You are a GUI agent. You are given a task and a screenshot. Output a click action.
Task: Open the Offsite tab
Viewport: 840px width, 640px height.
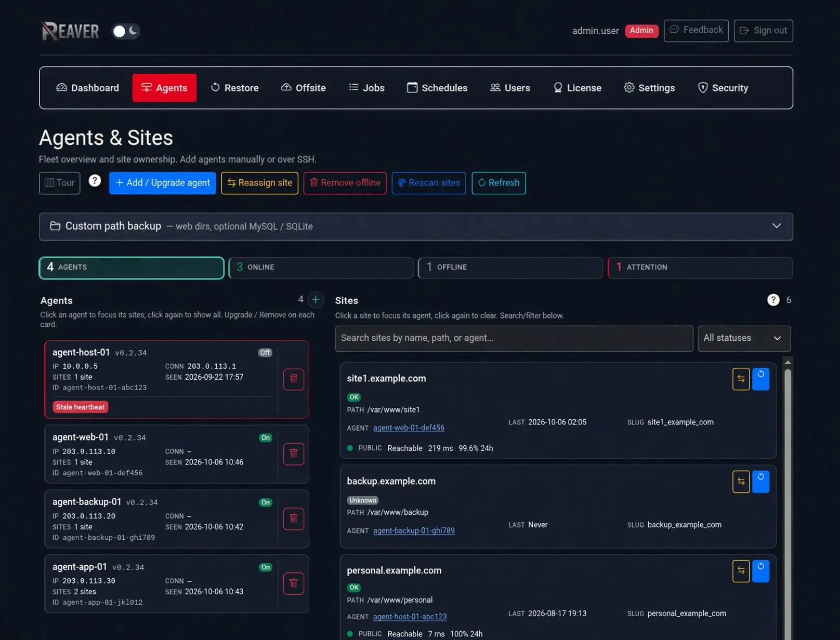coord(304,88)
